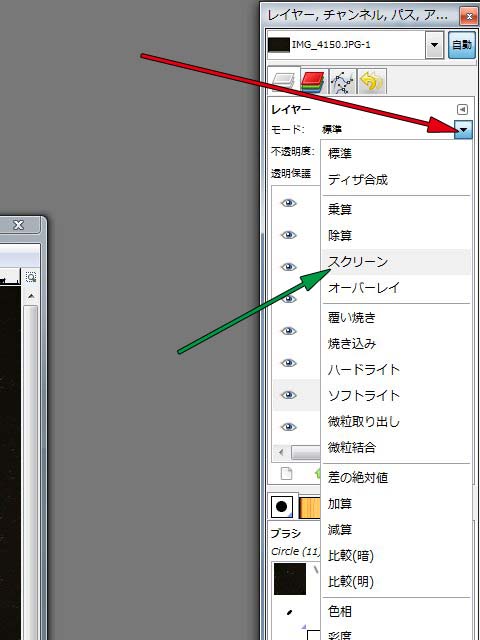Pick 焼き込み from the mode list
Screen dimensions: 480x640
(396, 344)
